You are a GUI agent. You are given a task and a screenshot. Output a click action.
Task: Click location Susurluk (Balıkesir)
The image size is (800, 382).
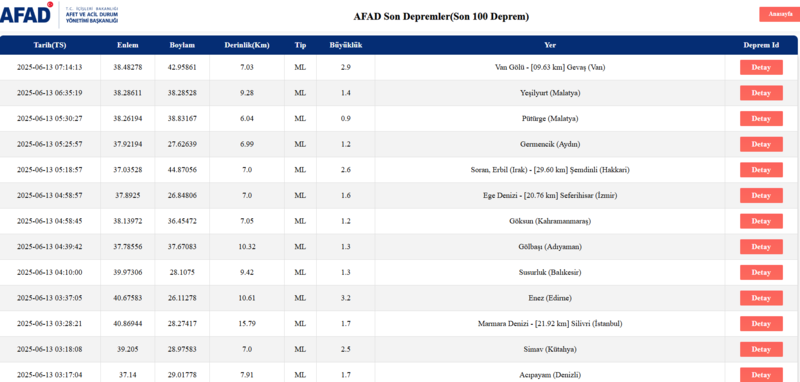[550, 272]
